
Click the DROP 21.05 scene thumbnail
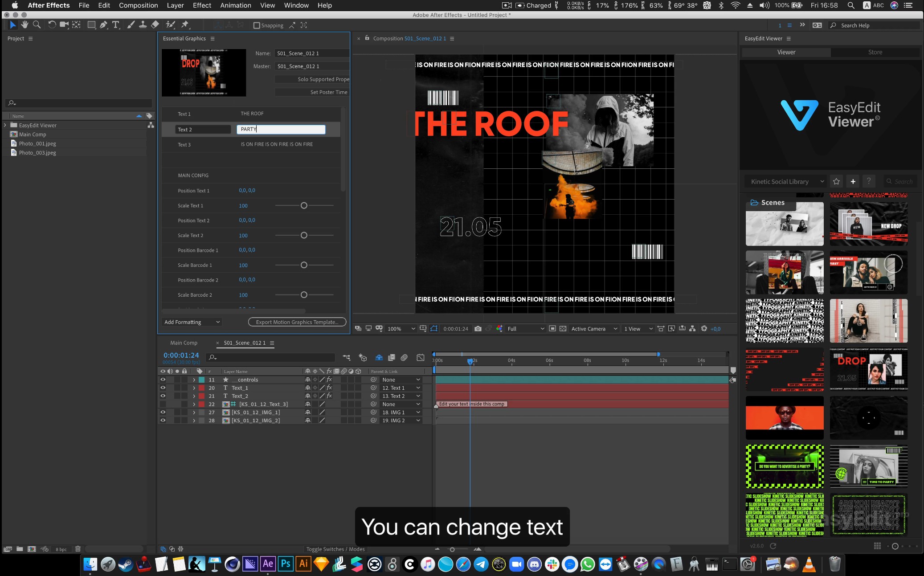click(x=868, y=369)
